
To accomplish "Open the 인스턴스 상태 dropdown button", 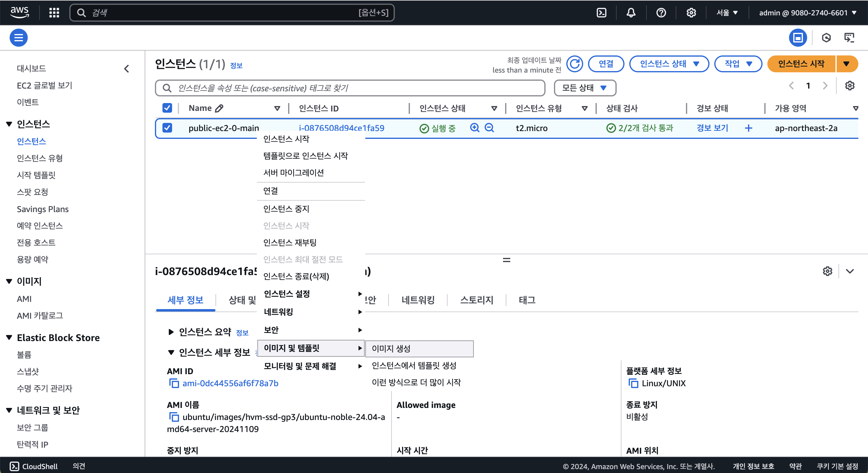I will [x=669, y=64].
